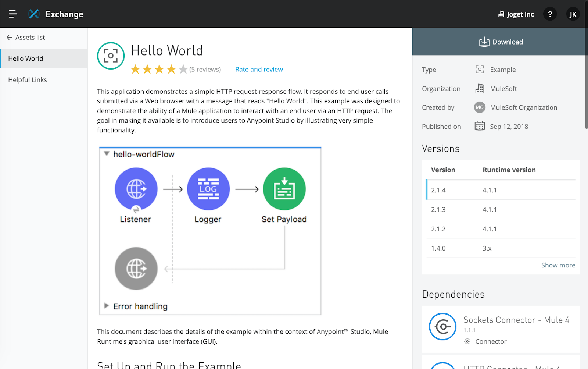Click the Dependencies heading

tap(453, 294)
